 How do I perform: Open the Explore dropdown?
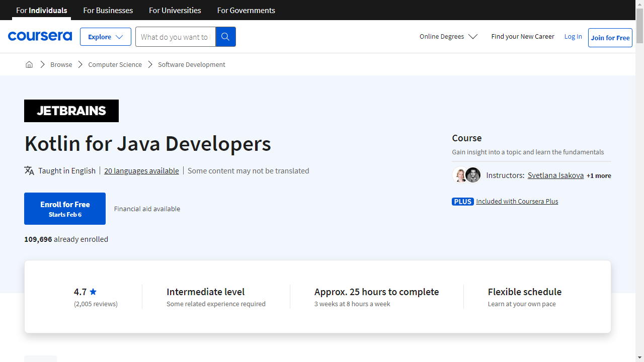(x=106, y=37)
